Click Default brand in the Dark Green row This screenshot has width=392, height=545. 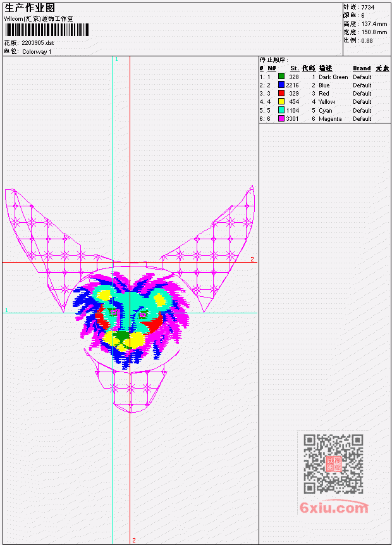[x=362, y=77]
